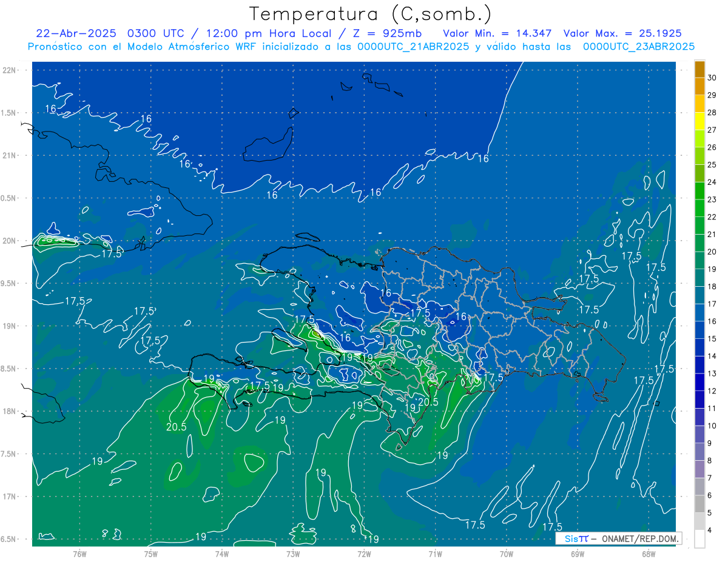Click colorbar value '25'

coord(713,164)
